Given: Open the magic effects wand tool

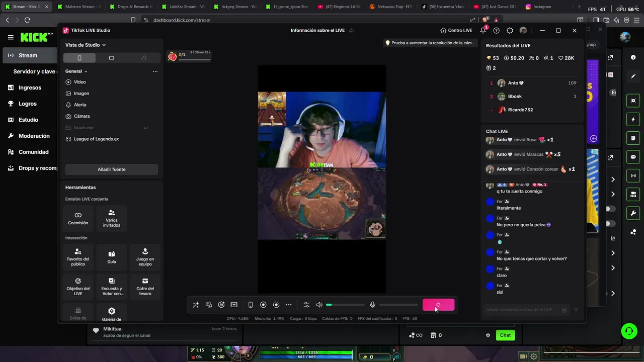Looking at the screenshot, I should (196, 305).
